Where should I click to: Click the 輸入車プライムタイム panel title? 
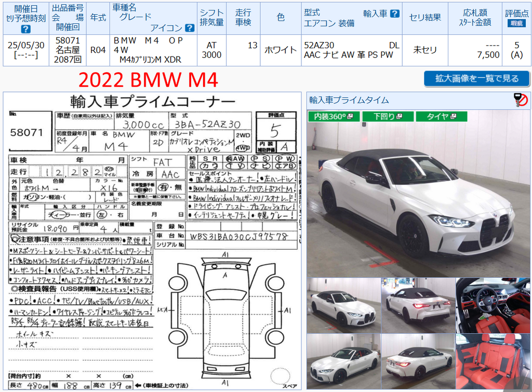pos(349,100)
